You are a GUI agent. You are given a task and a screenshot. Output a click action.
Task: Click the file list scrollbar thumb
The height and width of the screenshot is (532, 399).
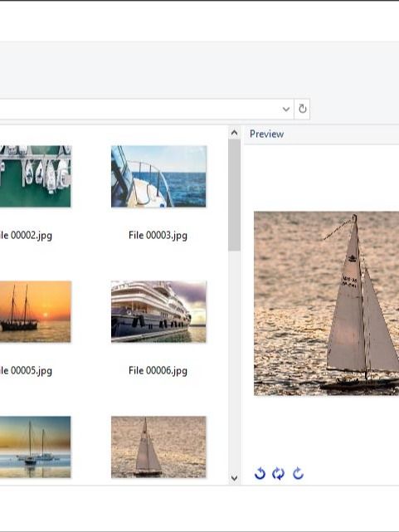[234, 195]
